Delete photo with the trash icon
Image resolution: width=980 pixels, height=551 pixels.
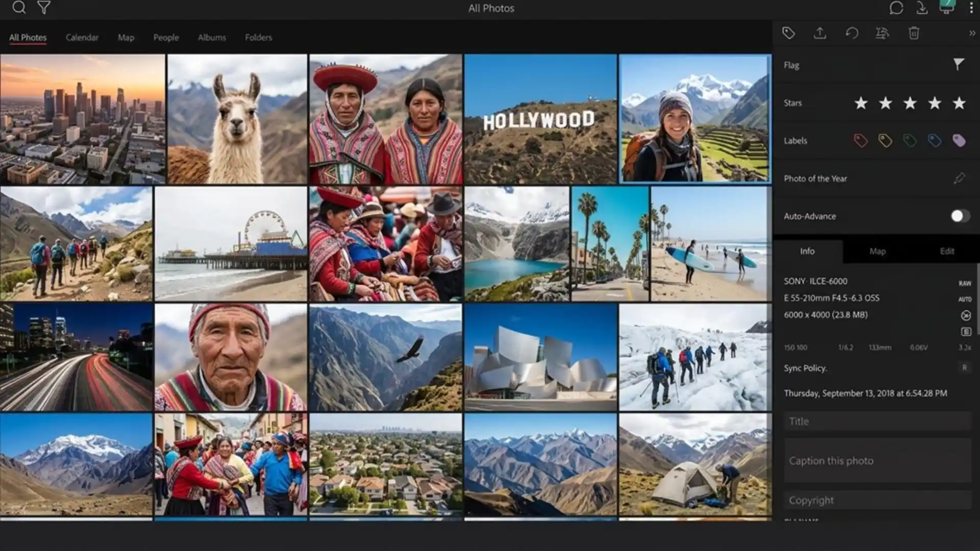[x=914, y=33]
